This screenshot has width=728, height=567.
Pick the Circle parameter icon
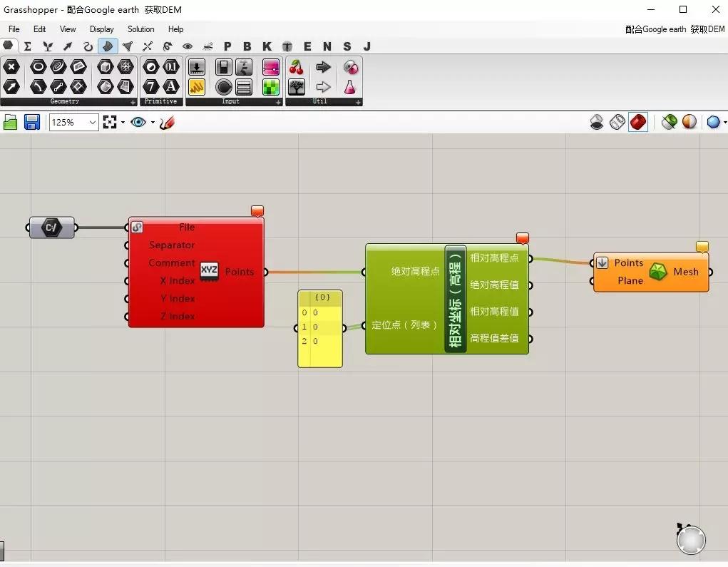[38, 67]
